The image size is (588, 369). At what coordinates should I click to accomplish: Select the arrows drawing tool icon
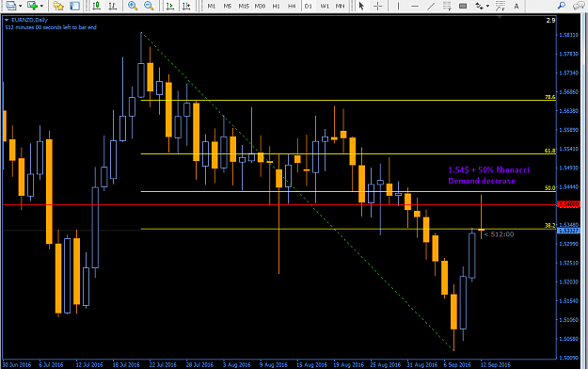click(x=479, y=6)
